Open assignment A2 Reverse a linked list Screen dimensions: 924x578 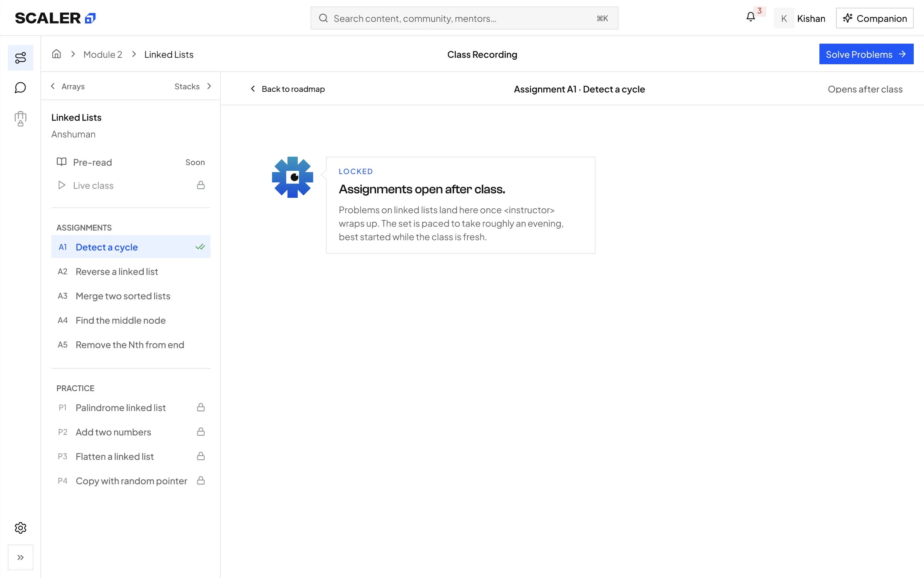coord(131,271)
